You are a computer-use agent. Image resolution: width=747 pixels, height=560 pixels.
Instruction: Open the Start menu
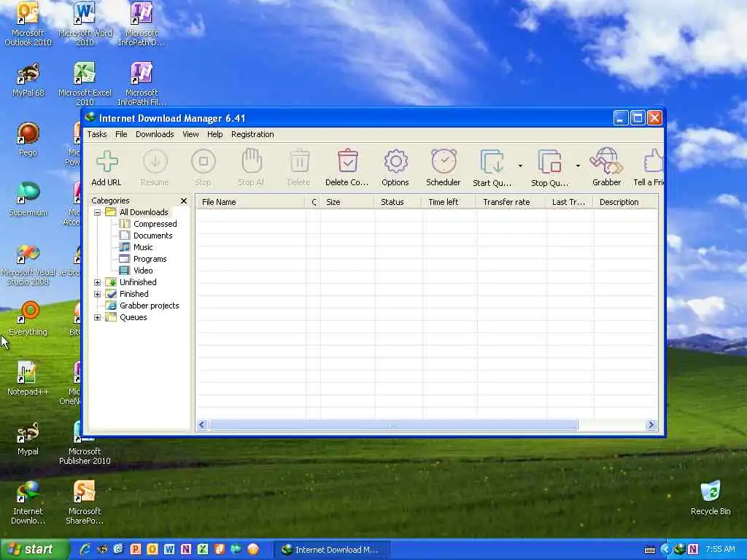coord(34,550)
